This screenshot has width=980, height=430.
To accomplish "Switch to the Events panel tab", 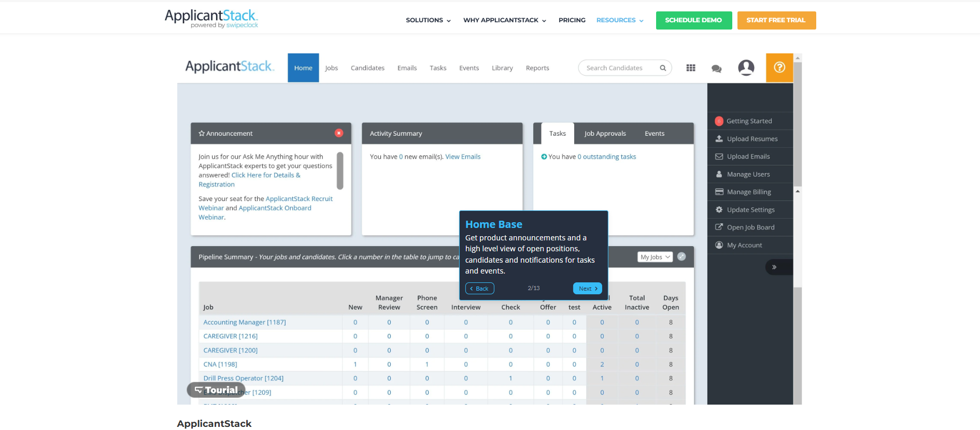I will 655,134.
